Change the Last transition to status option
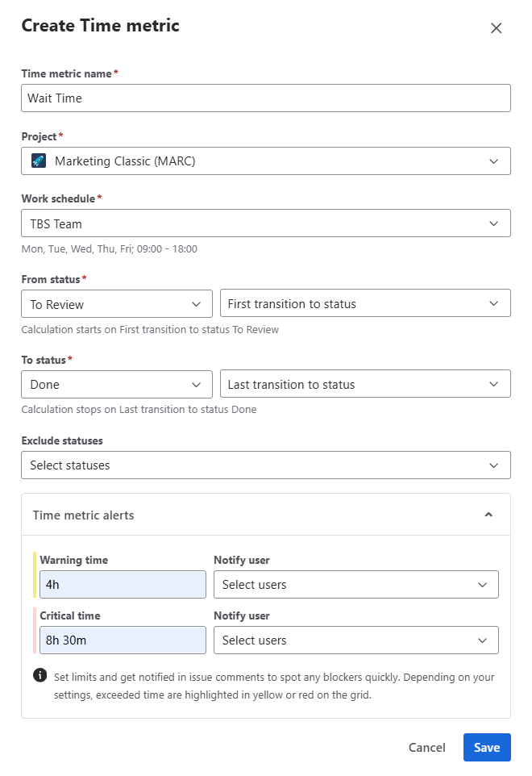The width and height of the screenshot is (532, 776). (364, 385)
